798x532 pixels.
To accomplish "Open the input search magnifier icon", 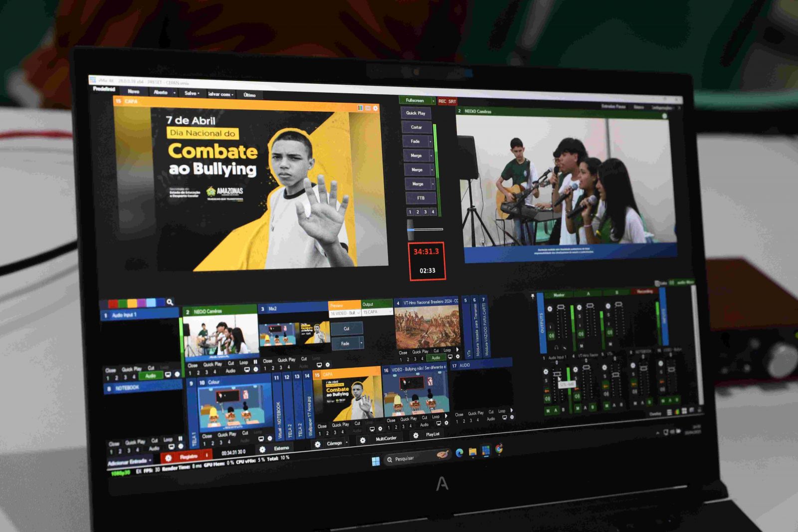I will [x=170, y=302].
